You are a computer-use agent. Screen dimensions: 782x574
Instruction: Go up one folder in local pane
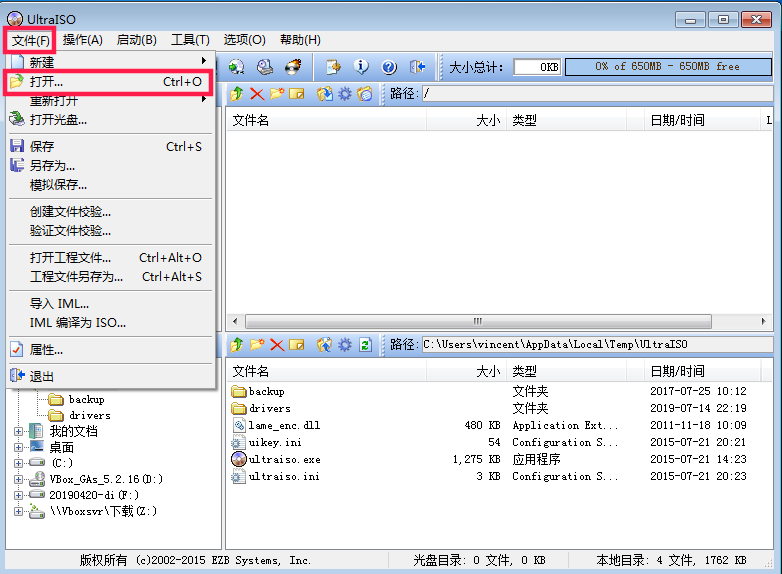(237, 345)
